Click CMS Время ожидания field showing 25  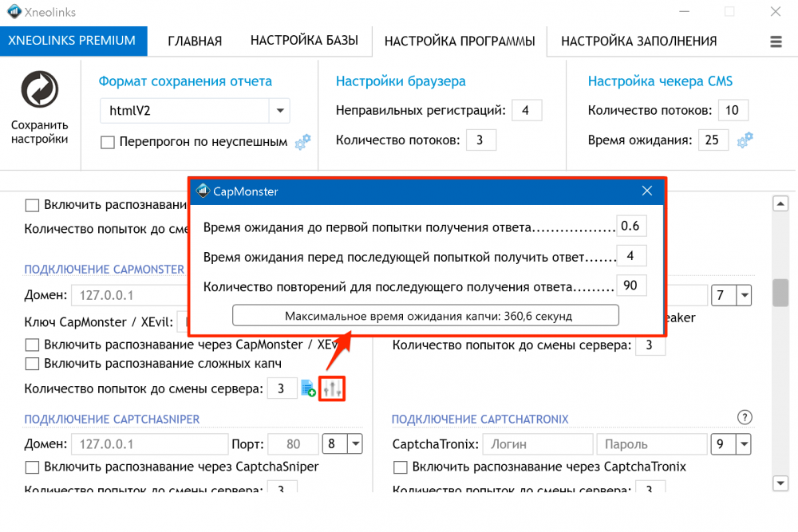[713, 140]
